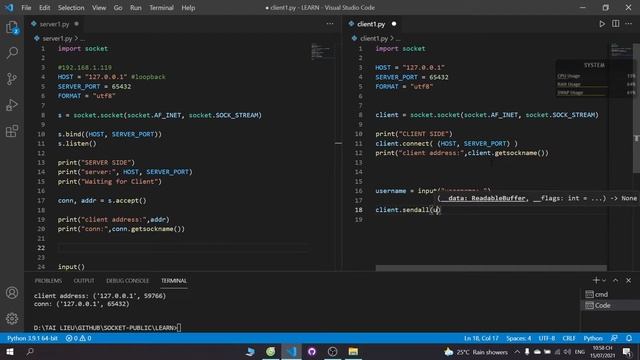640x360 pixels.
Task: Show hidden system tray icons chevron
Action: coord(517,352)
